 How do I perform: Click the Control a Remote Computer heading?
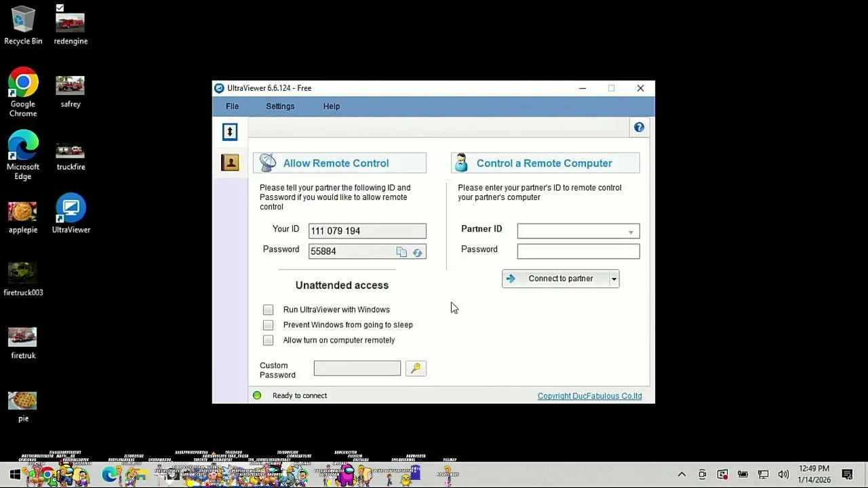point(545,163)
